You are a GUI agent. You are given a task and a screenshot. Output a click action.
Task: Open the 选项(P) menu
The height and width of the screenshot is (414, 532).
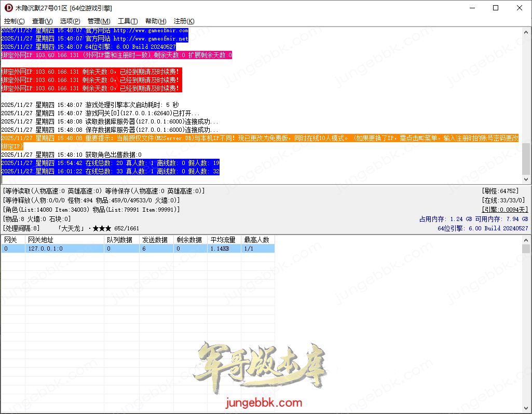(70, 21)
